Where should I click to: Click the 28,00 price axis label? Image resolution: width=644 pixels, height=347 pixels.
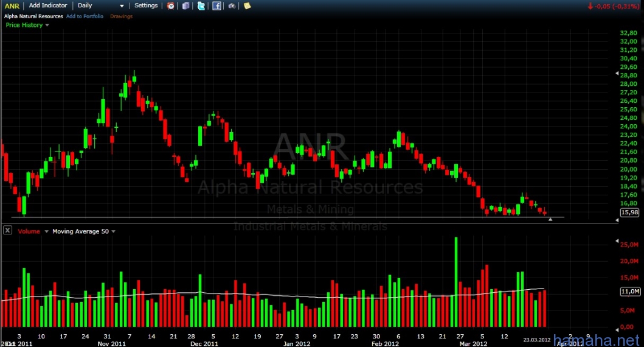[628, 84]
